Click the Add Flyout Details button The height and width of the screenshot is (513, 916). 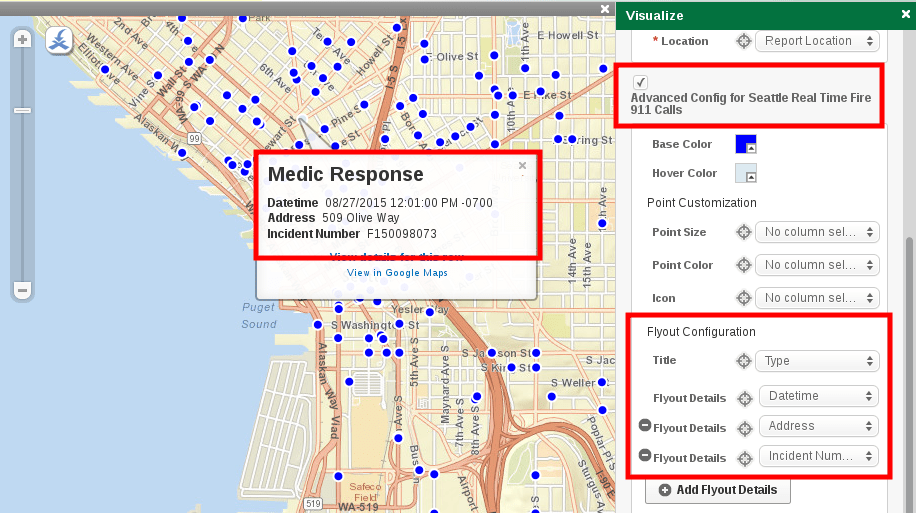tap(718, 490)
